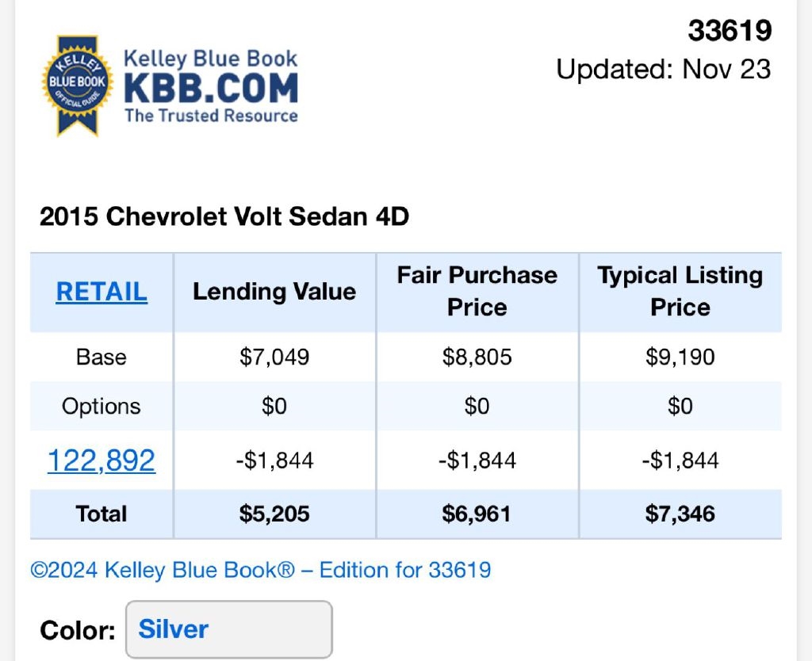The width and height of the screenshot is (812, 661).
Task: Click the Lending Value column header
Action: point(274,292)
